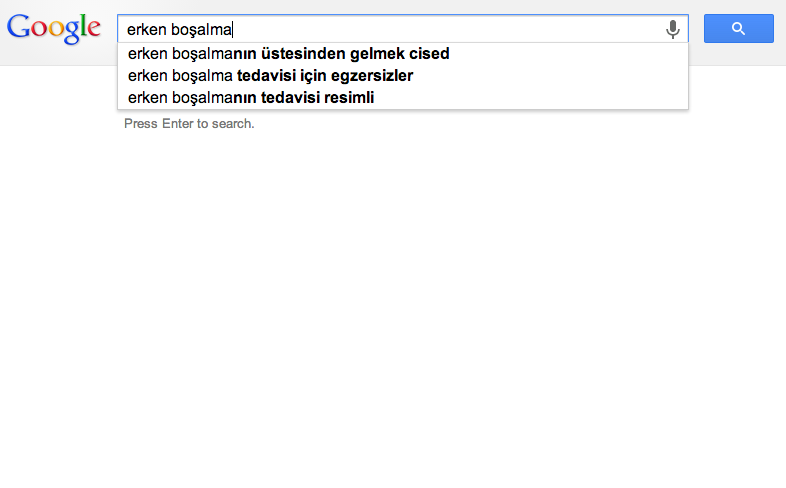Click blank area of search box before microphone
Screen dimensions: 786x488
tap(446, 29)
